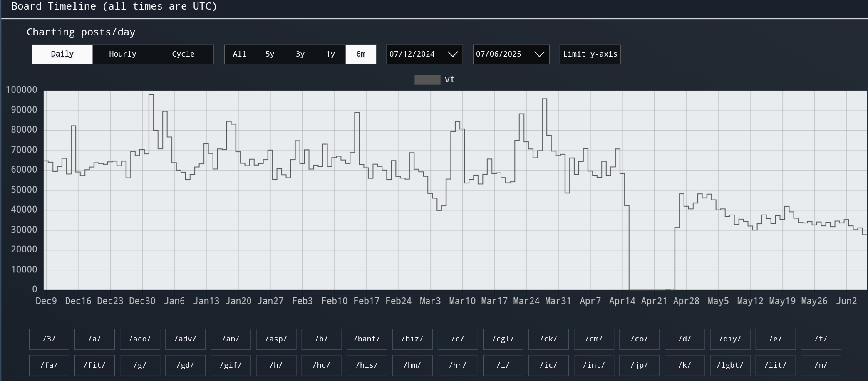The height and width of the screenshot is (381, 868).
Task: Open the start date dropdown 07/12/2024
Action: pos(424,54)
